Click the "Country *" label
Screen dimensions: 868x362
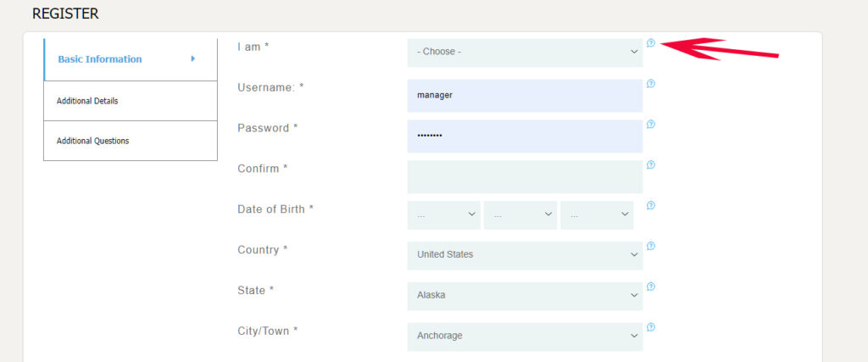(x=263, y=249)
